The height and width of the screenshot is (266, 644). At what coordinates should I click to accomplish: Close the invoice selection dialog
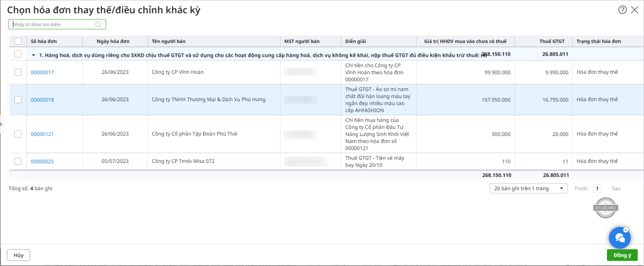pyautogui.click(x=635, y=10)
